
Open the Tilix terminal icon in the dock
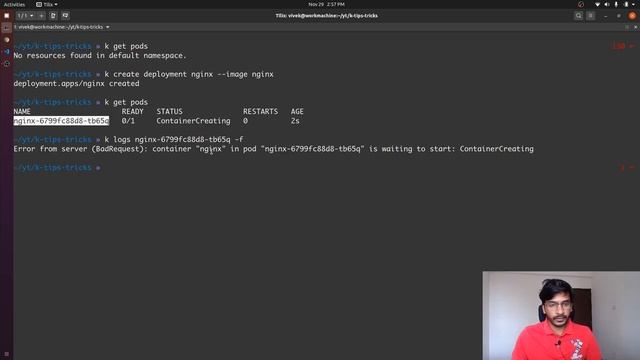pos(7,28)
